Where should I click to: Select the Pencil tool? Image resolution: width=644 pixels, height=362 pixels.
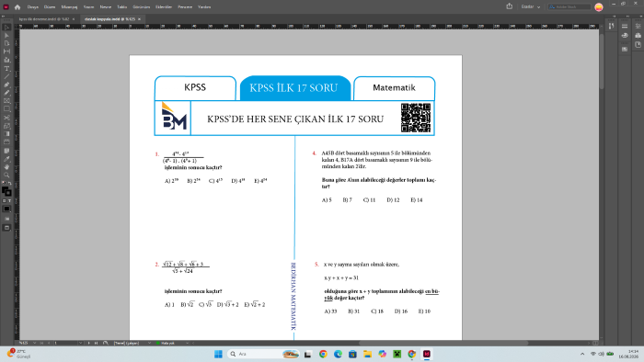pyautogui.click(x=6, y=93)
